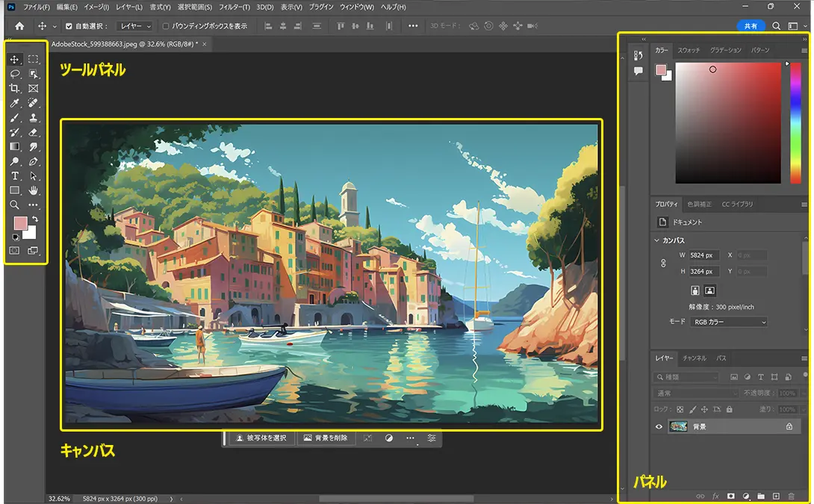The height and width of the screenshot is (504, 814).
Task: Toggle the width-height link in Properties
Action: [663, 263]
